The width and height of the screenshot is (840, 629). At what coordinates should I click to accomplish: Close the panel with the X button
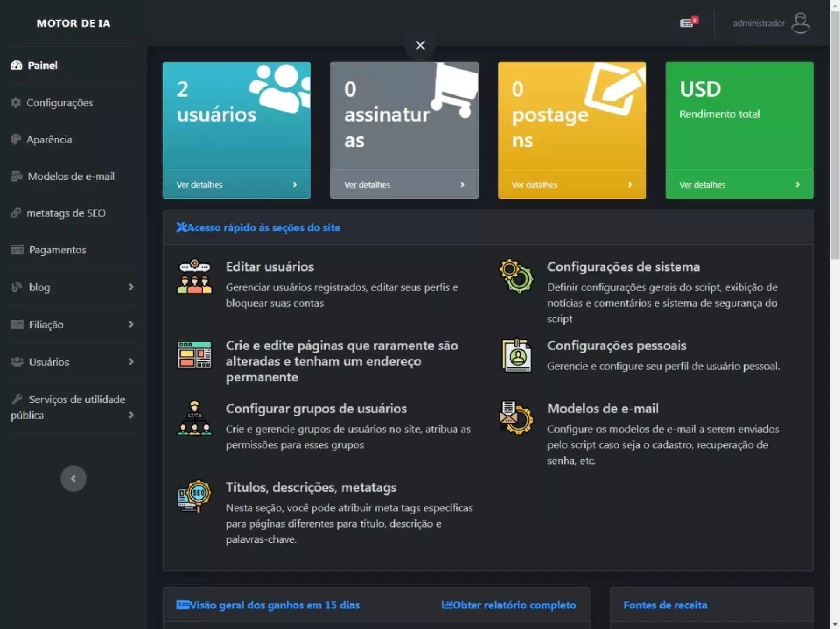click(x=420, y=45)
